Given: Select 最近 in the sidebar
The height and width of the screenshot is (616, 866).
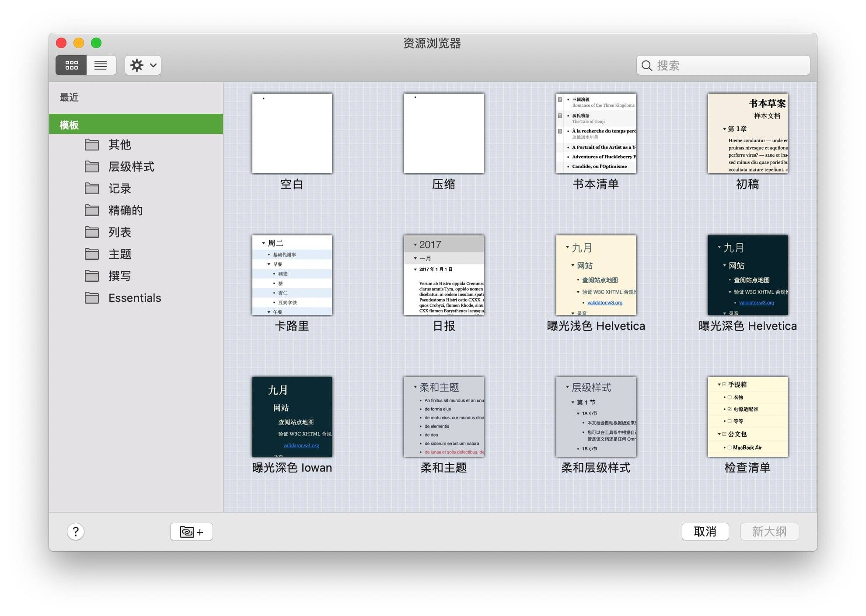Looking at the screenshot, I should (69, 97).
